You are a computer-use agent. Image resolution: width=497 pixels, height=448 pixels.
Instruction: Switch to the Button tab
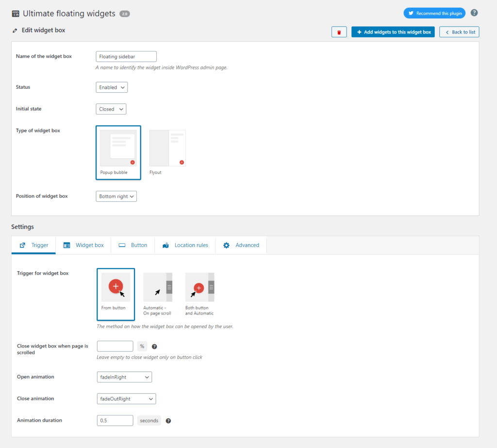tap(133, 246)
